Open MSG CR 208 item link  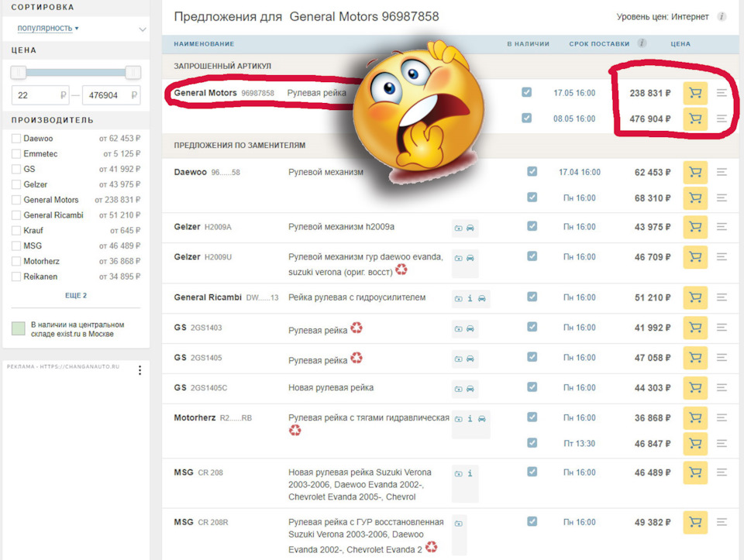click(x=198, y=472)
